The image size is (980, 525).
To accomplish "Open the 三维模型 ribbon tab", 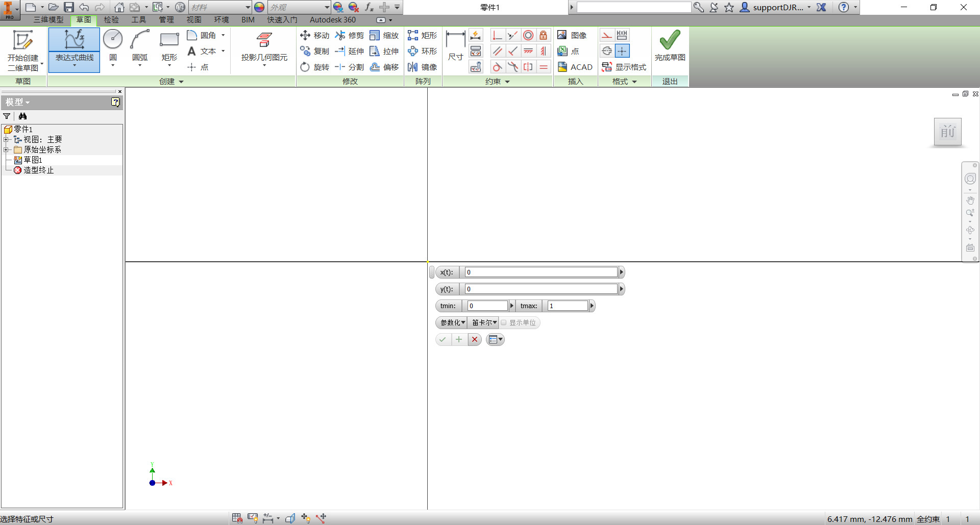I will [48, 20].
